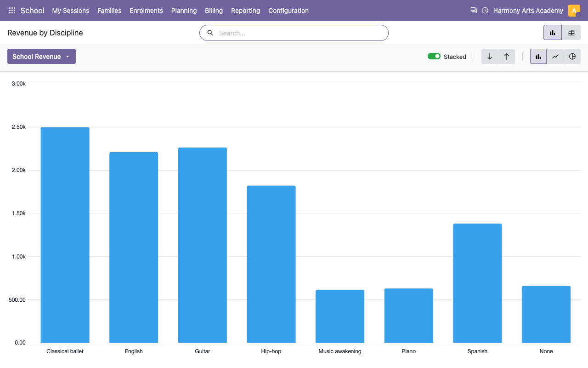Open the My Sessions menu
Screen dimensions: 588x368
(71, 11)
